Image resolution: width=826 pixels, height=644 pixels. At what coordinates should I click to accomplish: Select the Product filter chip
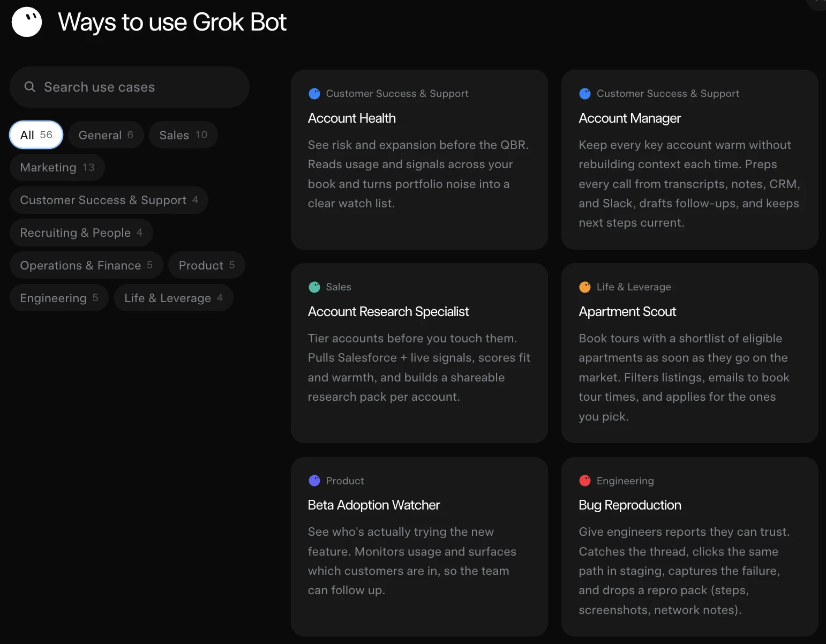coord(207,265)
